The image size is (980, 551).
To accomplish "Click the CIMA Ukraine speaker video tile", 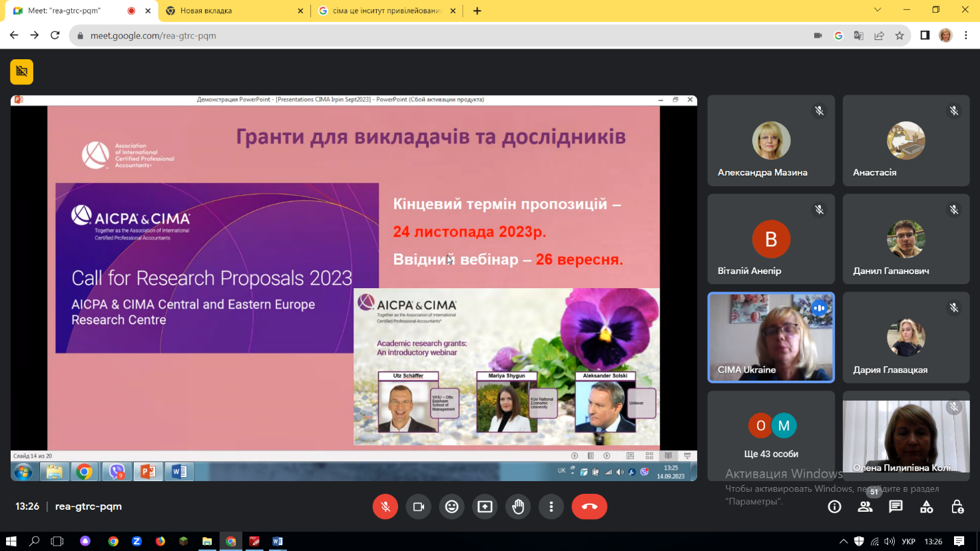I will [771, 337].
